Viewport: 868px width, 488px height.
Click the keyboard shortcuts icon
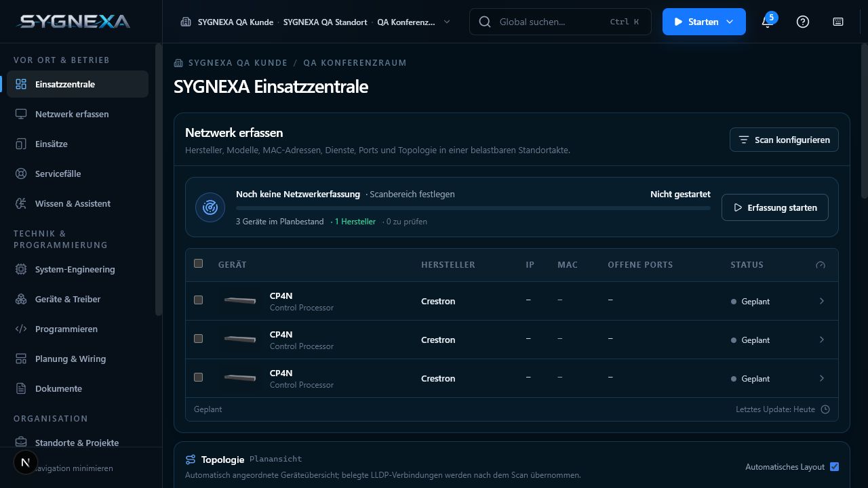point(838,22)
